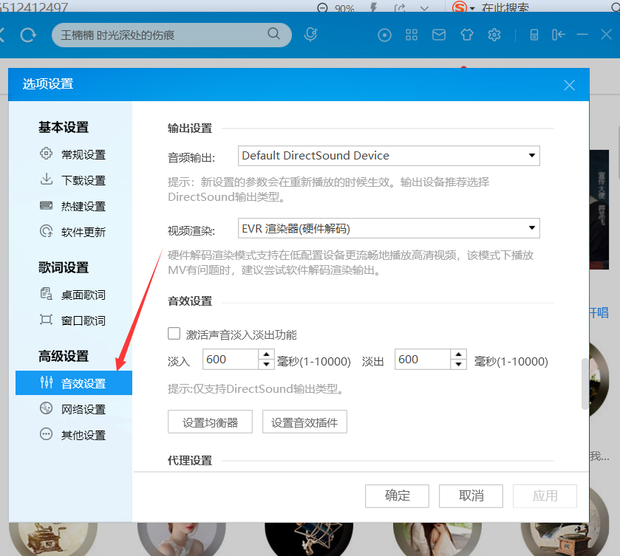
Task: Select 热键设置 in the sidebar
Action: 83,207
